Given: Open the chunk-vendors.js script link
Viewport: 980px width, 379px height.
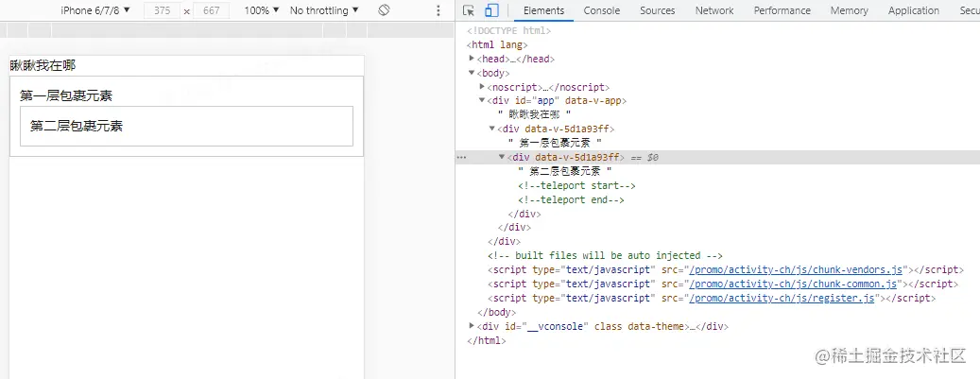Looking at the screenshot, I should pyautogui.click(x=796, y=270).
